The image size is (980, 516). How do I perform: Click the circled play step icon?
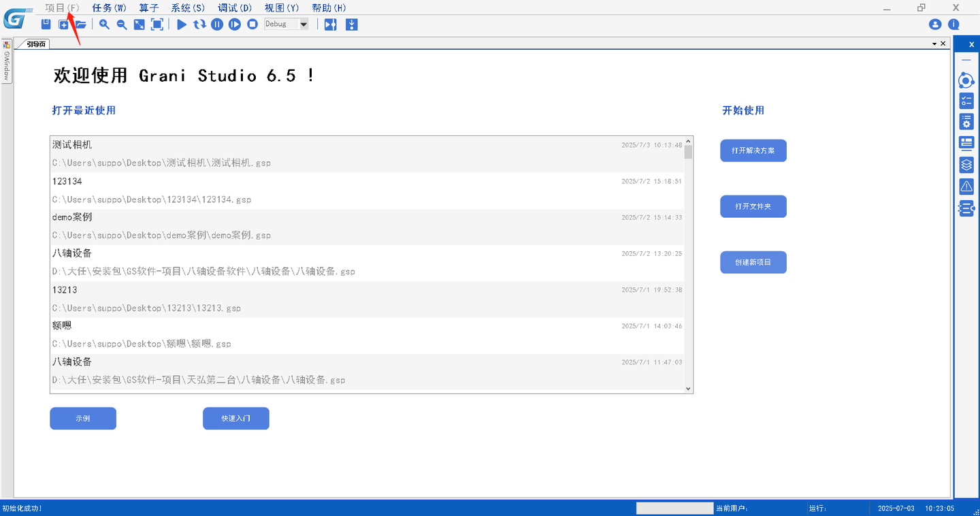tap(235, 25)
